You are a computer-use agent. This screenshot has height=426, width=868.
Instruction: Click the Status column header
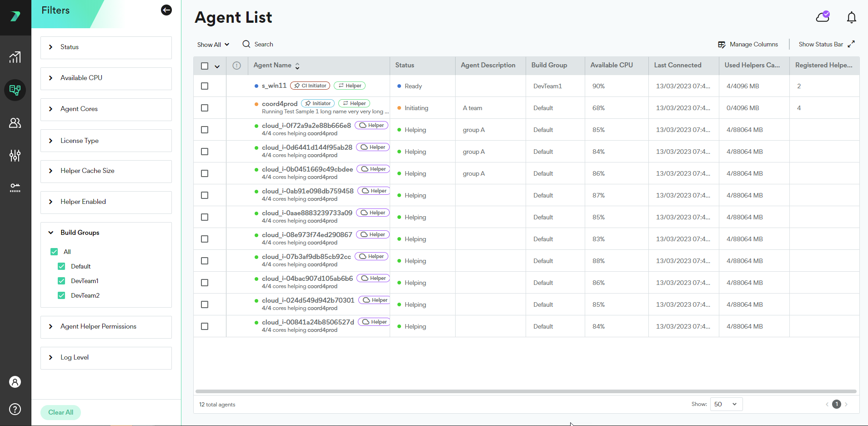405,66
